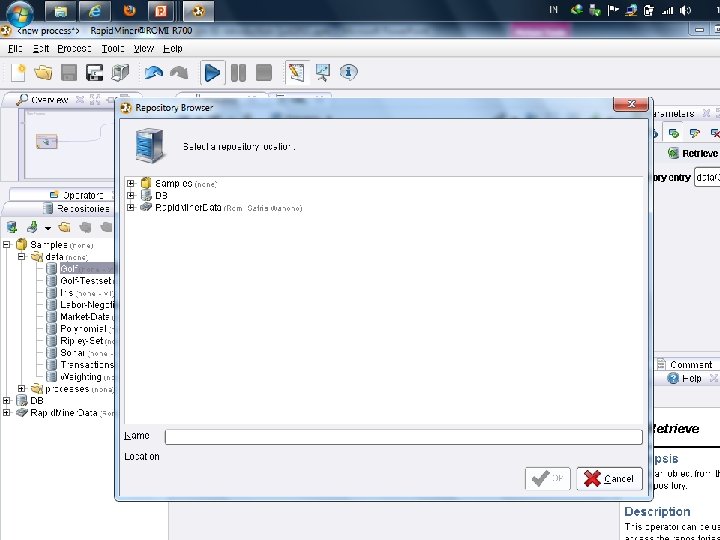Expand the processes folder in Repositories panel
Screen dimensions: 720x540
[x=22, y=389]
